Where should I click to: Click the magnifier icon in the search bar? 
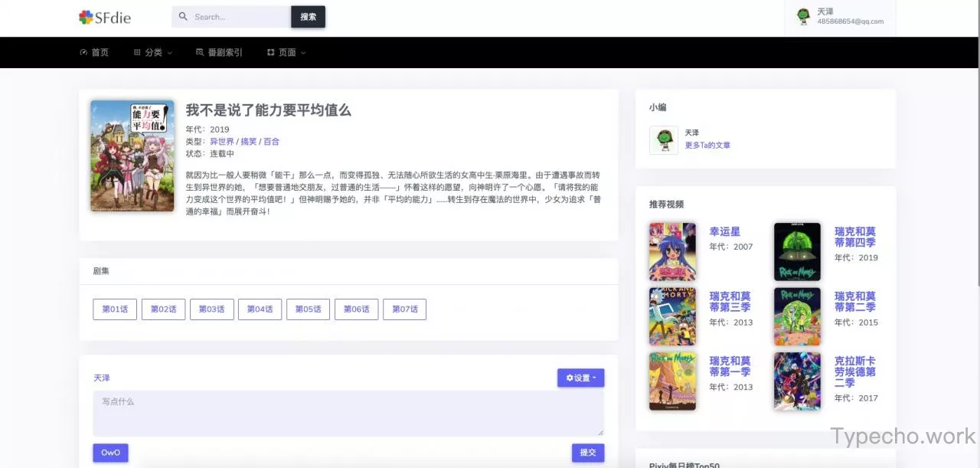click(x=182, y=16)
